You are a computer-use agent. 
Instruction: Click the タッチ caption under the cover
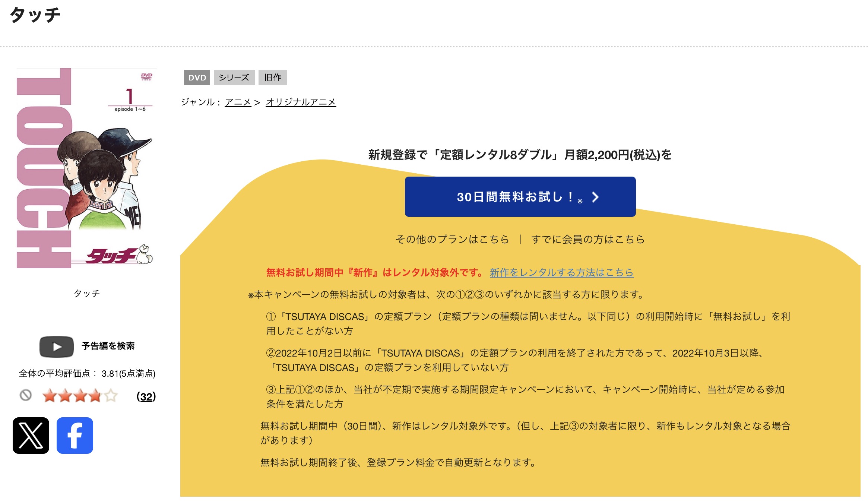pos(87,294)
